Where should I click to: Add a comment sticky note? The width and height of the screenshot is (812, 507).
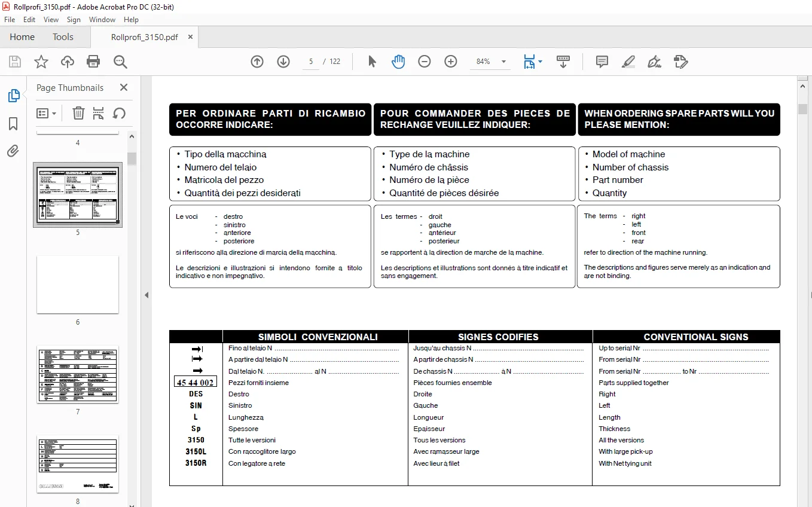(602, 62)
